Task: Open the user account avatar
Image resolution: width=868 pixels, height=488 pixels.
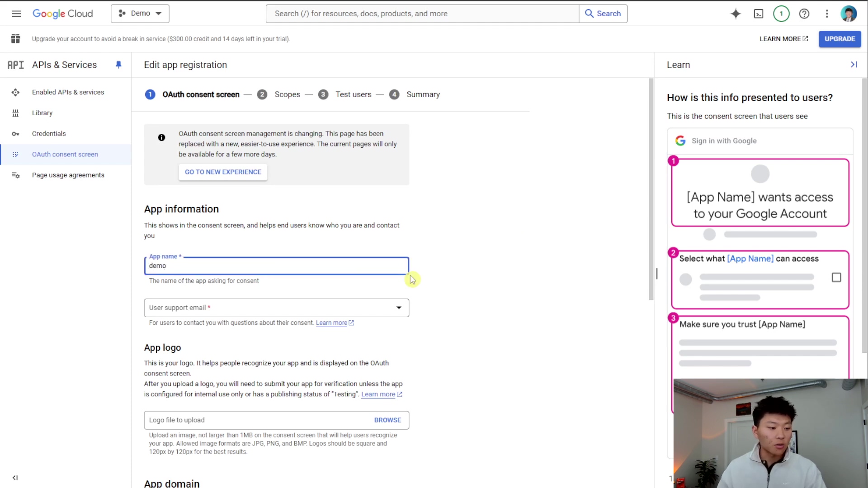Action: pos(849,14)
